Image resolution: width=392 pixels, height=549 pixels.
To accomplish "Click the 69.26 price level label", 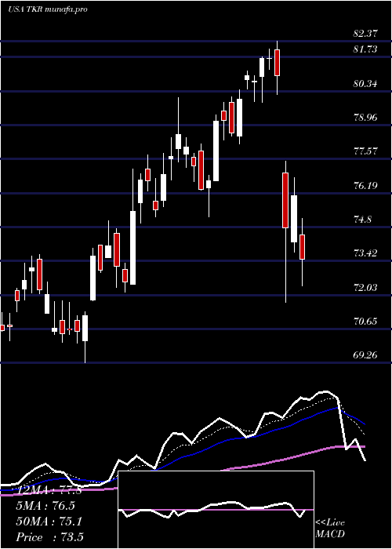I will pos(365,355).
